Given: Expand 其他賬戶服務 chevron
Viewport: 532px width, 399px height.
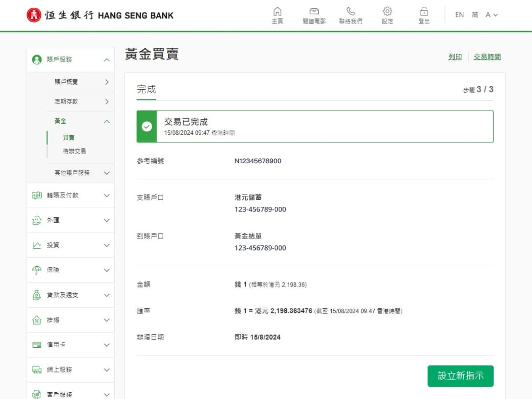Looking at the screenshot, I should (107, 173).
